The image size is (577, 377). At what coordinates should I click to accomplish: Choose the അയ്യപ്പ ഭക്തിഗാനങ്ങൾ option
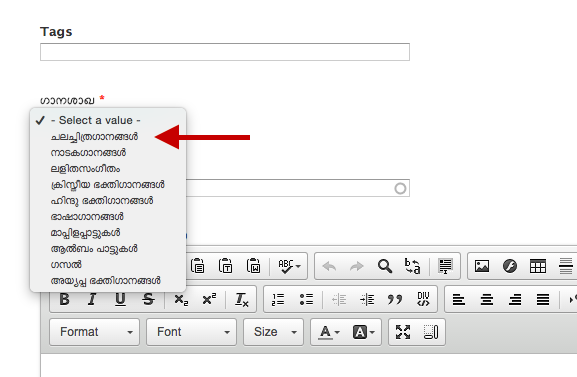tap(108, 281)
